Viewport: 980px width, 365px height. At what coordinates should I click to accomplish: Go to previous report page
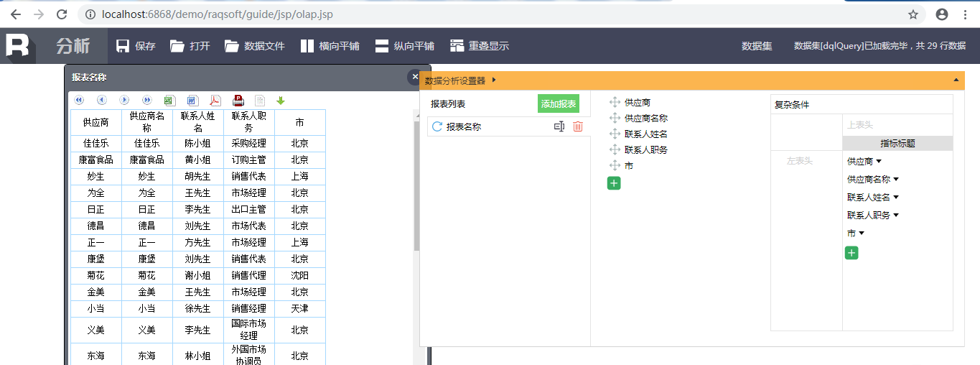(x=101, y=100)
